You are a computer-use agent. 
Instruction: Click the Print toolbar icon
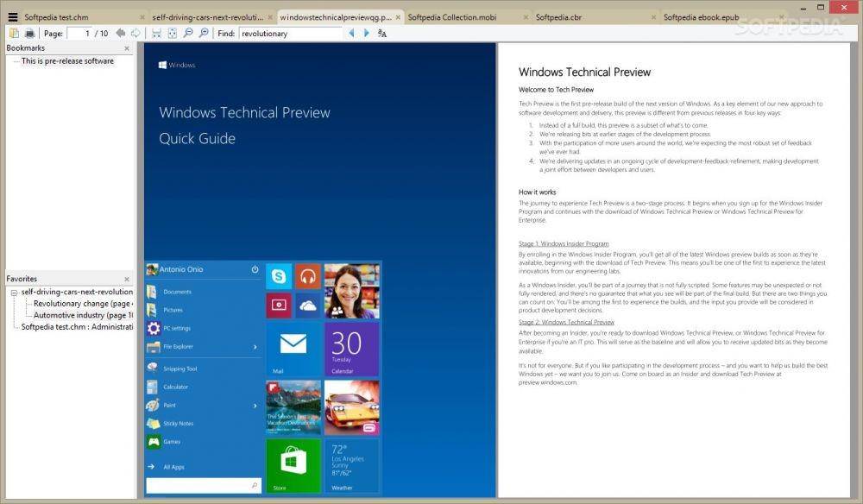[x=29, y=33]
